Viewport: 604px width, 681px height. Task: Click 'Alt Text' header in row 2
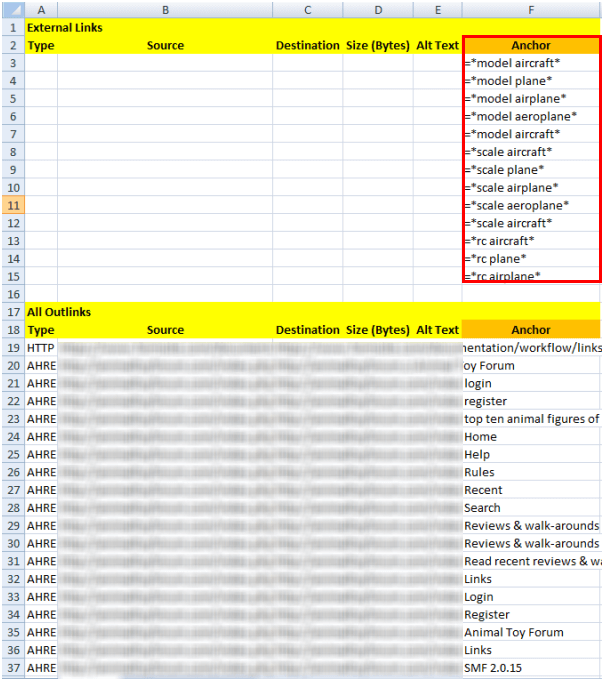click(x=438, y=45)
